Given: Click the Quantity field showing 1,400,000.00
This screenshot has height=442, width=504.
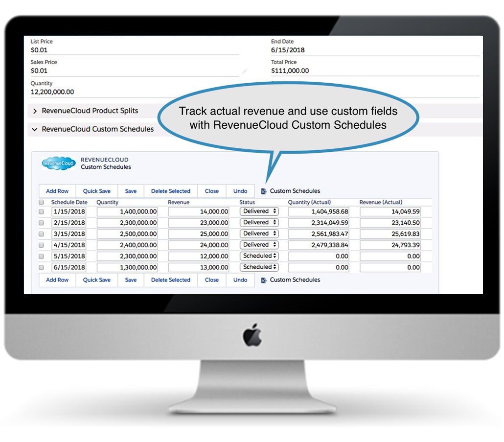Looking at the screenshot, I should tap(127, 211).
